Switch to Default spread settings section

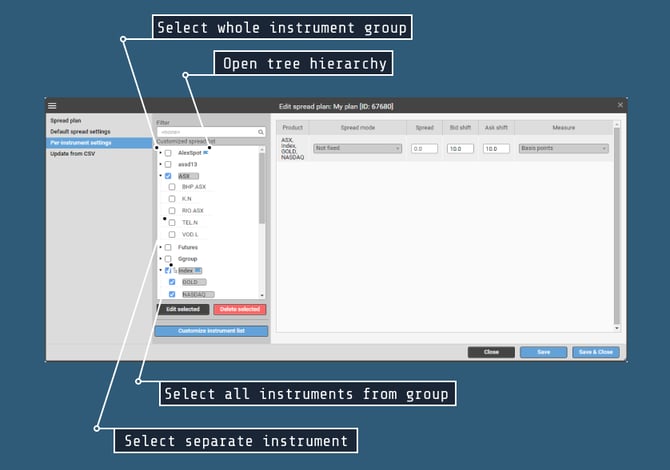82,131
